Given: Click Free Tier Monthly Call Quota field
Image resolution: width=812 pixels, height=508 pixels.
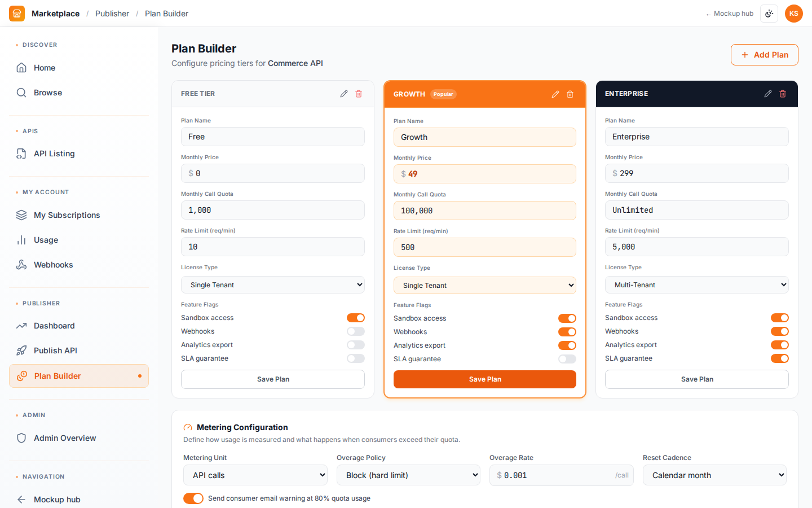Looking at the screenshot, I should click(273, 210).
